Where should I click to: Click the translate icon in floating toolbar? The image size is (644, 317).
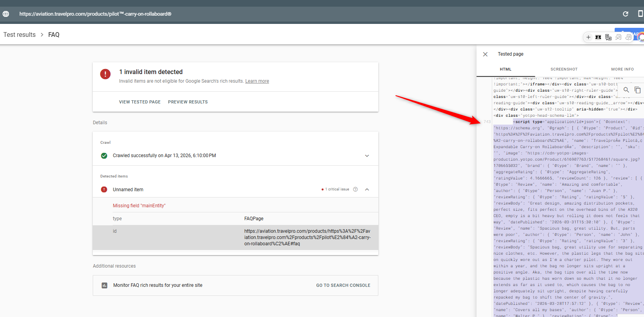608,37
